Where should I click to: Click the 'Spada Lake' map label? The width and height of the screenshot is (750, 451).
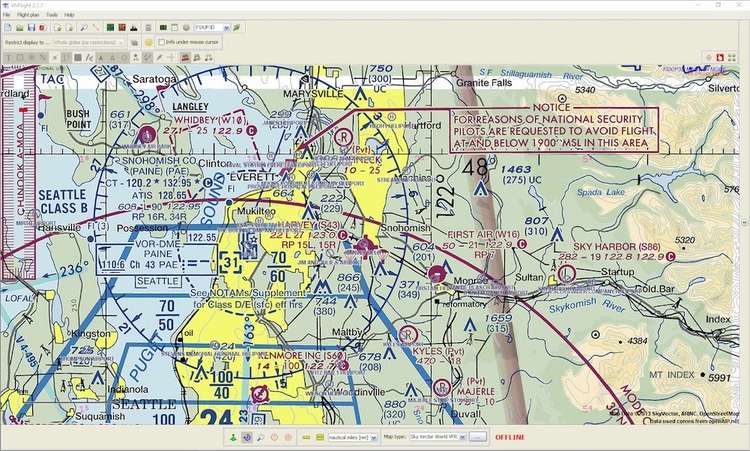[x=601, y=192]
